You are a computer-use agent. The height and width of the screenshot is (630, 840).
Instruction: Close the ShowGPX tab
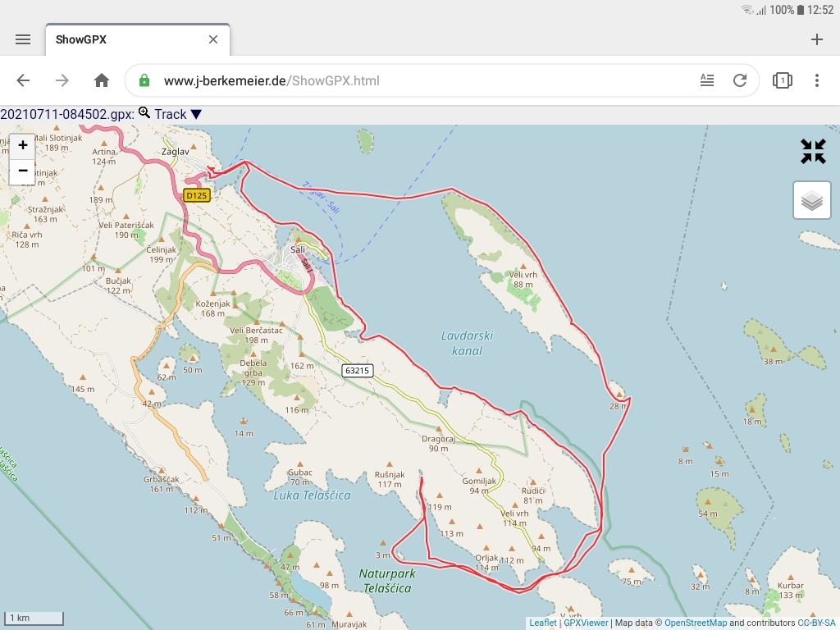[213, 39]
